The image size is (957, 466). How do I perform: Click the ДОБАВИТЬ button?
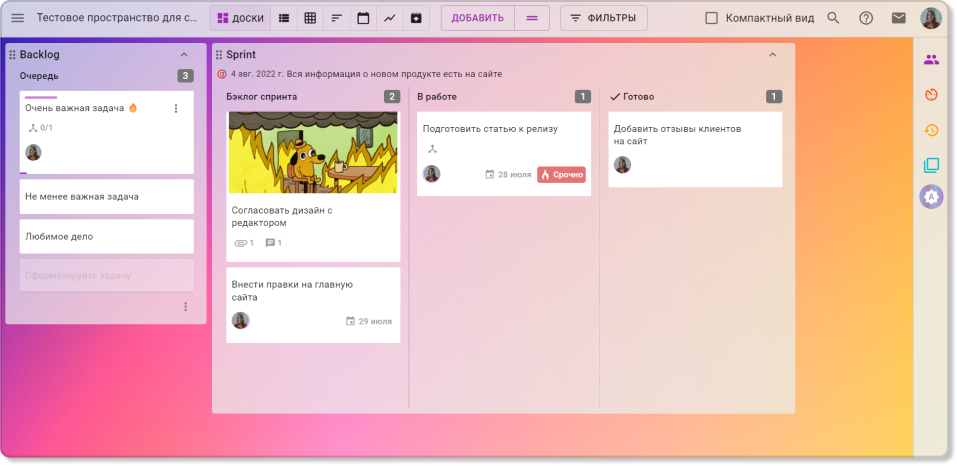pos(478,18)
